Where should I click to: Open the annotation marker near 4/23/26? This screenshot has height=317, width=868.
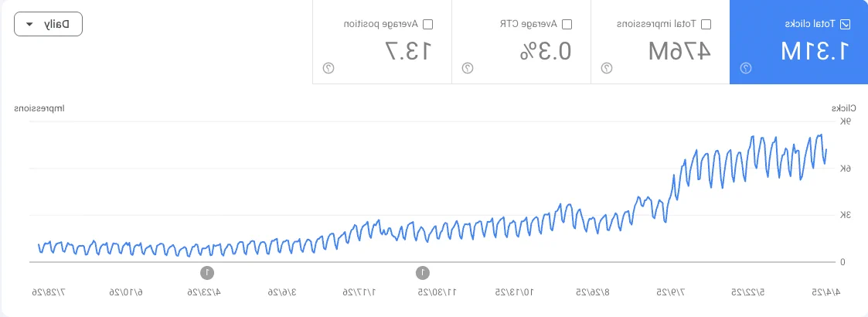[x=206, y=272]
